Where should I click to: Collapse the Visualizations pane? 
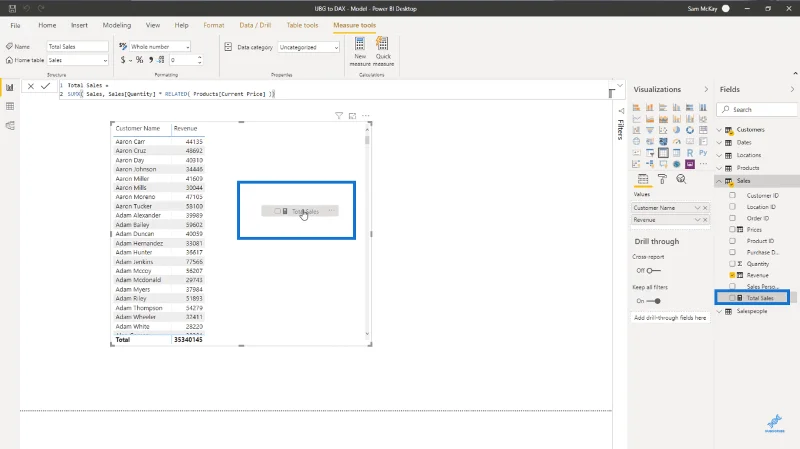706,89
